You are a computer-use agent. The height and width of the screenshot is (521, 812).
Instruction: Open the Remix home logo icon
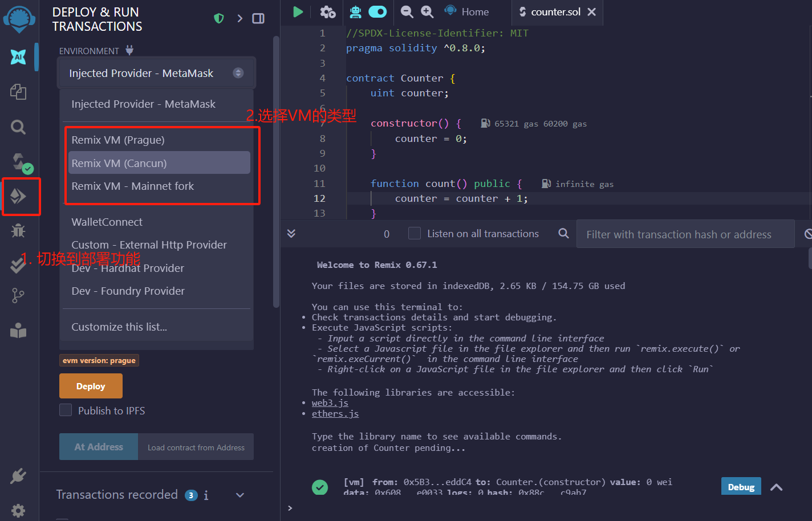[x=19, y=19]
